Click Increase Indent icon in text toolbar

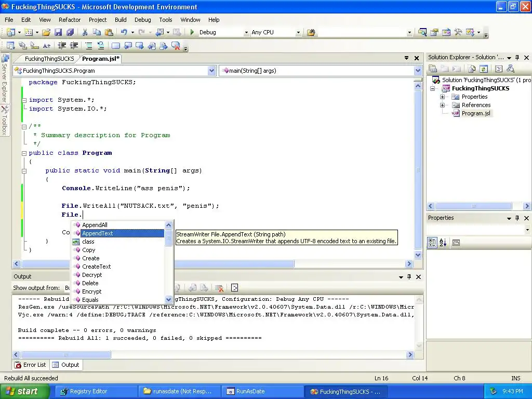tap(74, 46)
